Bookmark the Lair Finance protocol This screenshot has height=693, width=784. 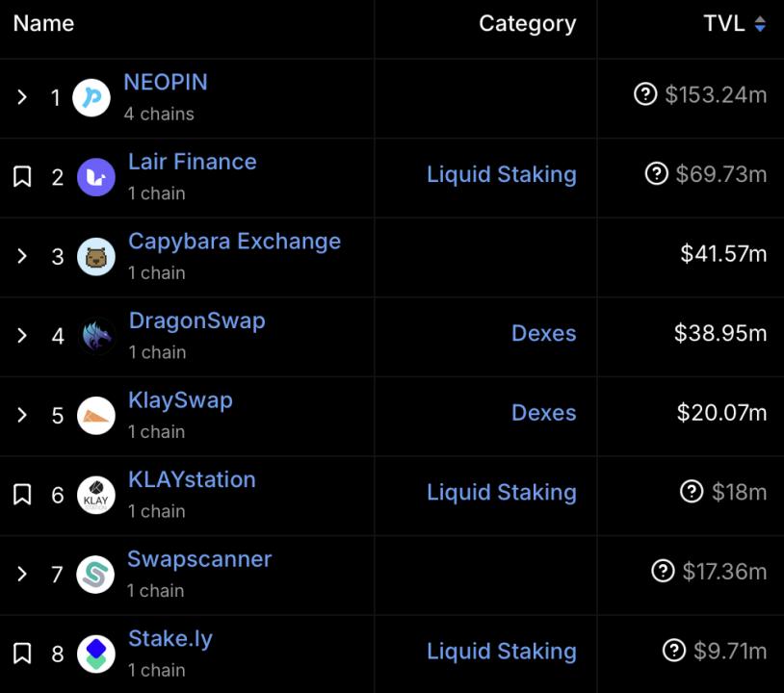click(22, 177)
